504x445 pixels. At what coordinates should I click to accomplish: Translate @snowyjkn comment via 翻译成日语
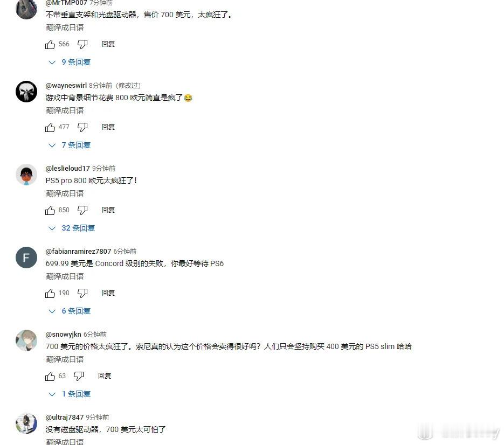[65, 359]
